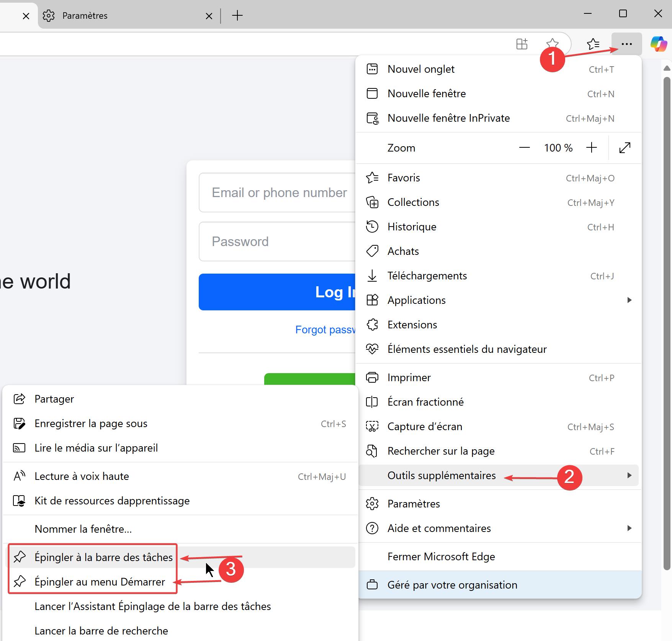Click the Partager share icon
Image resolution: width=672 pixels, height=641 pixels.
[20, 399]
